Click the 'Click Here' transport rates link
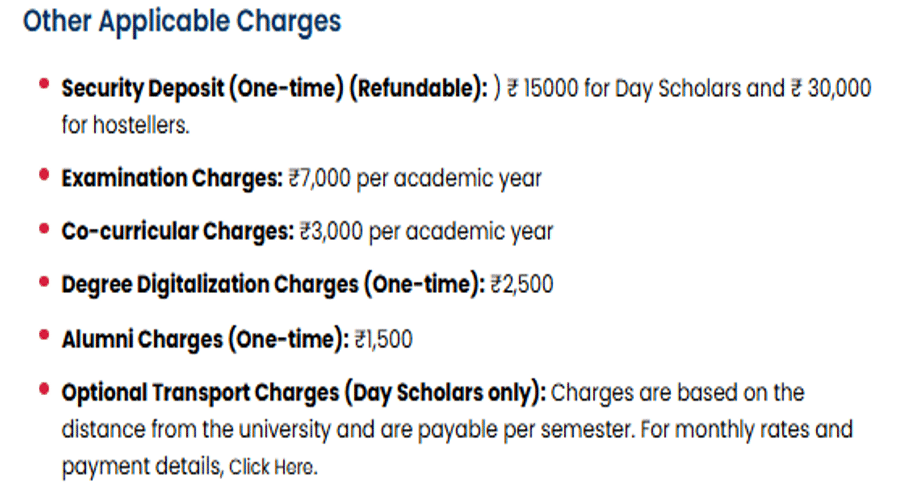This screenshot has height=486, width=919. point(272,467)
